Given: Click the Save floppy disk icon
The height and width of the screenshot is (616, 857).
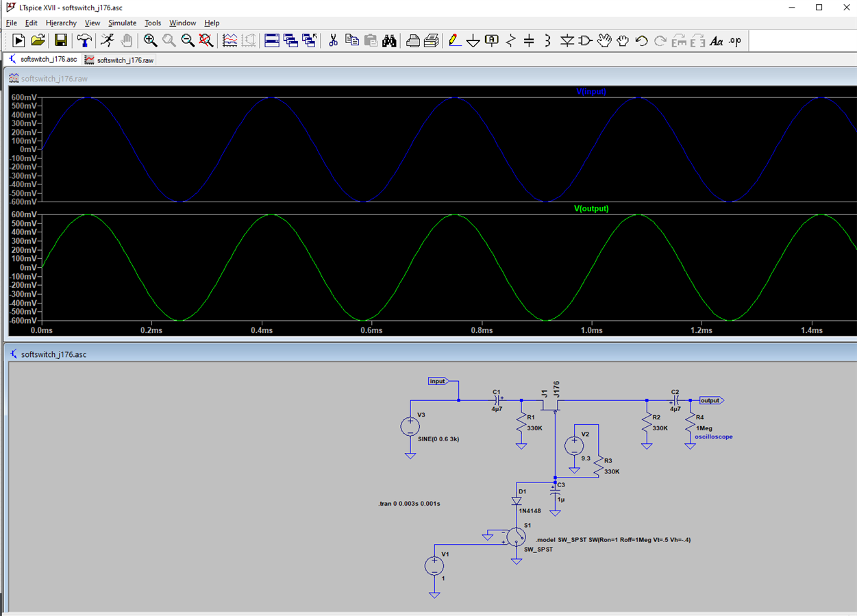Looking at the screenshot, I should tap(61, 41).
